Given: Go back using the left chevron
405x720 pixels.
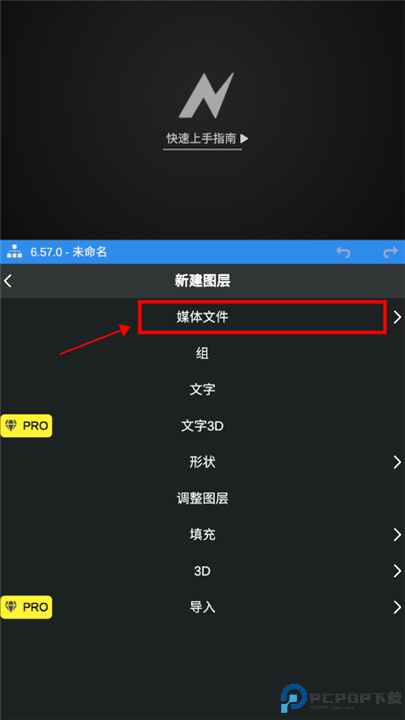Looking at the screenshot, I should coord(8,281).
